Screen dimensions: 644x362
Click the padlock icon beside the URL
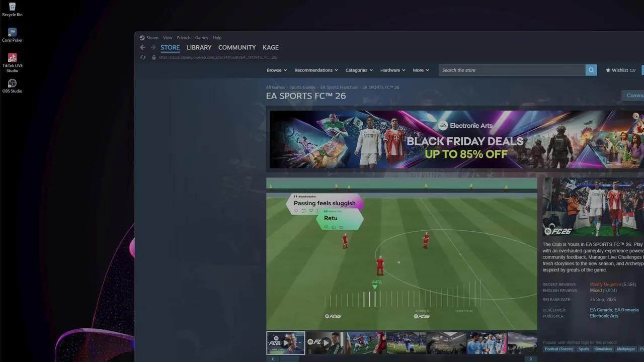(x=154, y=57)
